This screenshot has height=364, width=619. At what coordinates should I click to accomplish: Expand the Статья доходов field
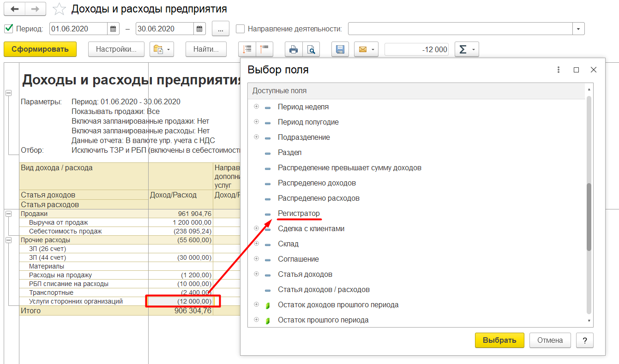(x=257, y=274)
